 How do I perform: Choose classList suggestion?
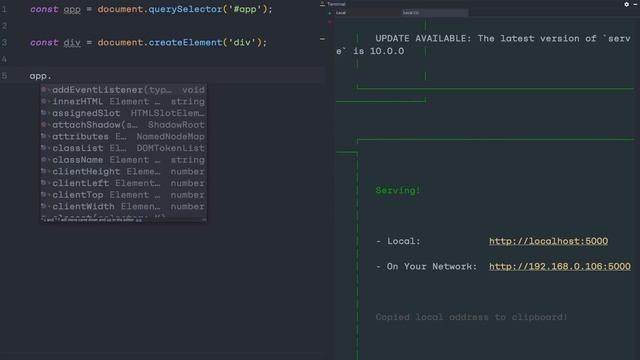(124, 148)
